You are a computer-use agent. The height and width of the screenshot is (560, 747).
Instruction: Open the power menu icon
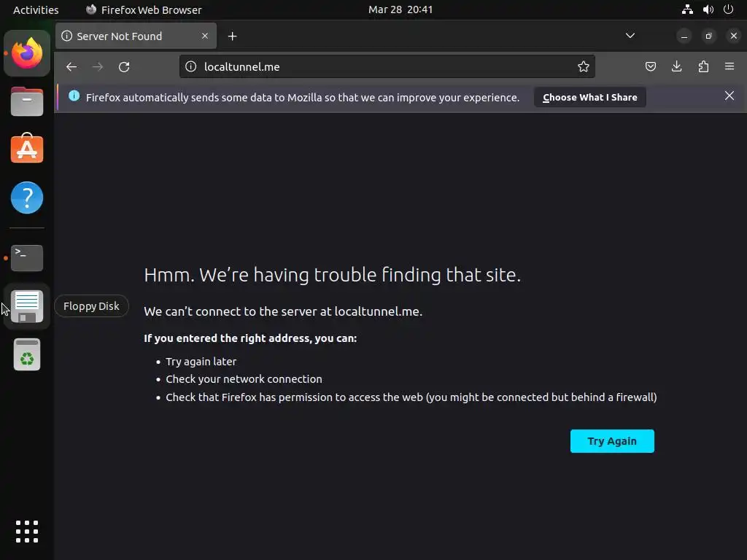tap(729, 9)
